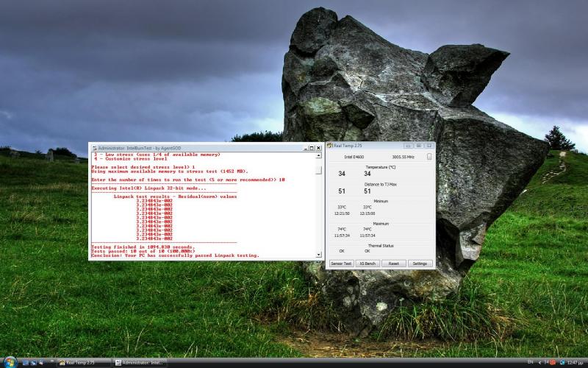Maximize the IntelBurnTest window
588x368 pixels.
pyautogui.click(x=312, y=148)
